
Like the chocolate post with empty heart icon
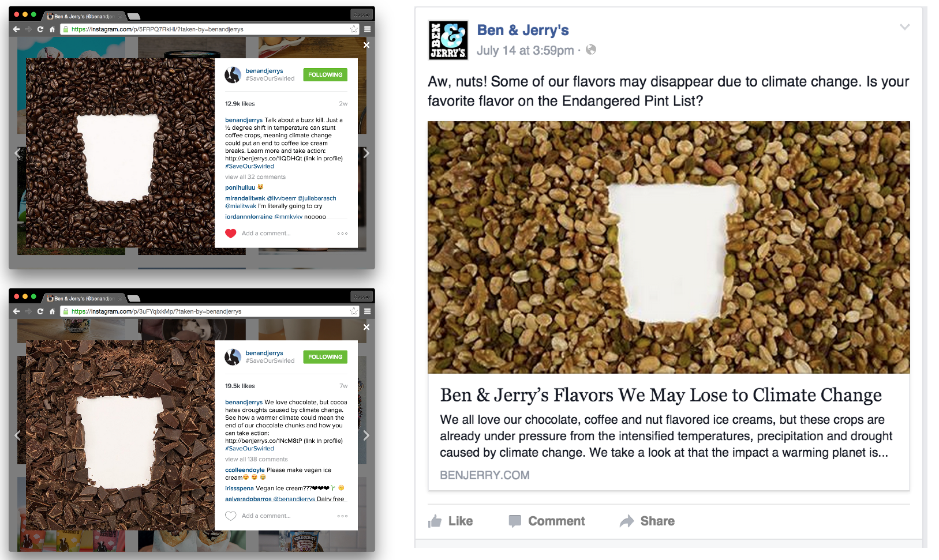(231, 516)
